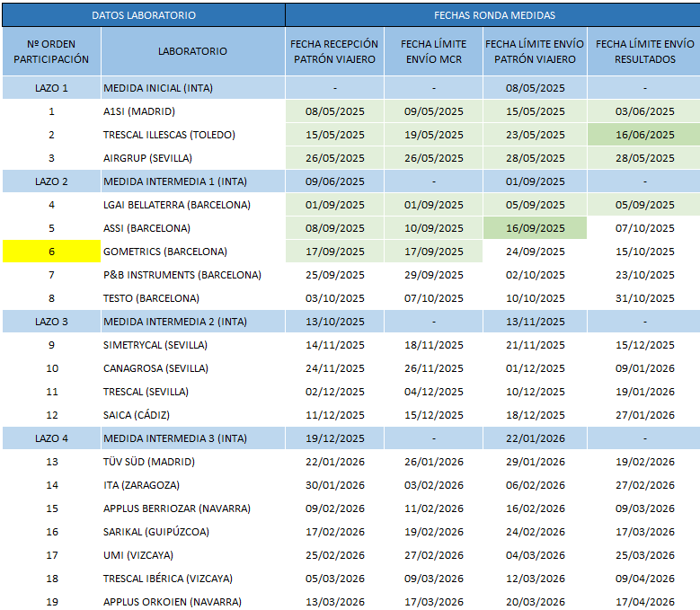Image resolution: width=700 pixels, height=610 pixels.
Task: Click the 26/01/2026 MCR date for TÜV SÜD
Action: [x=433, y=462]
